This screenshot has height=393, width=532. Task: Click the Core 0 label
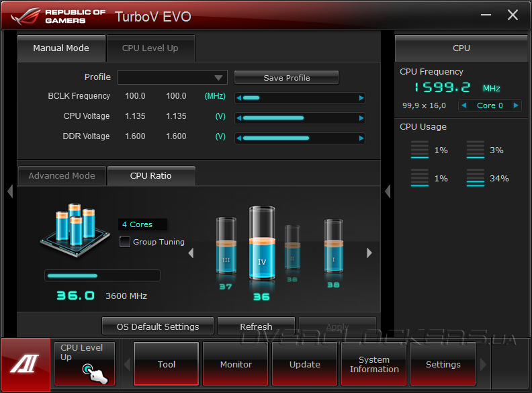pos(490,105)
